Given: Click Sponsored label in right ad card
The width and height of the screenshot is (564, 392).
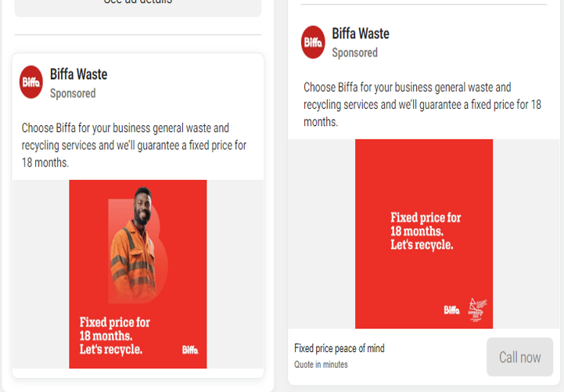Looking at the screenshot, I should [x=354, y=52].
